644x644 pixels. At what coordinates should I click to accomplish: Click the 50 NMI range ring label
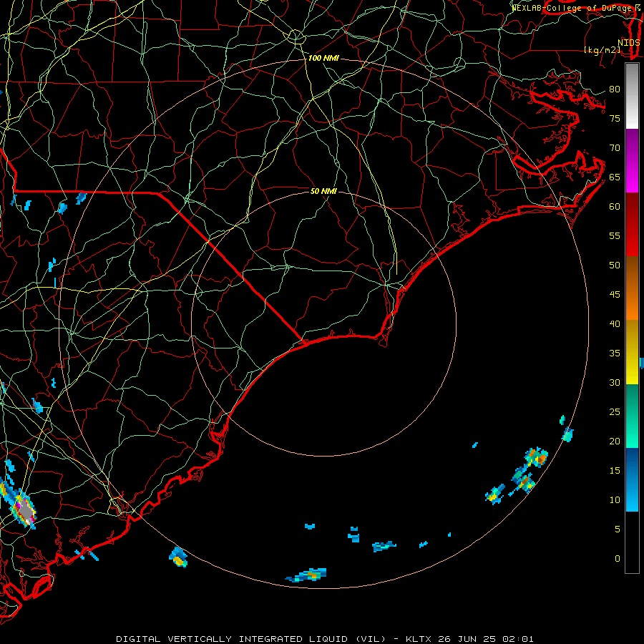[x=323, y=191]
